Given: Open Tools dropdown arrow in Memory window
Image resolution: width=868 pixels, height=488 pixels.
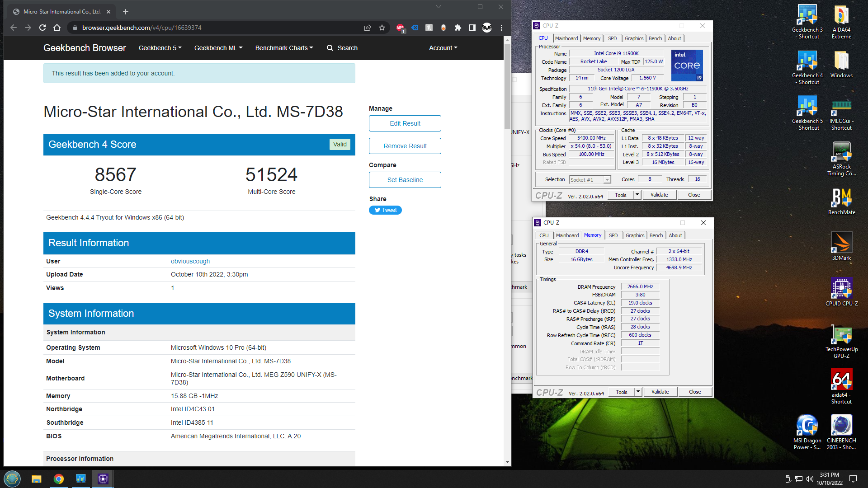Looking at the screenshot, I should (638, 392).
